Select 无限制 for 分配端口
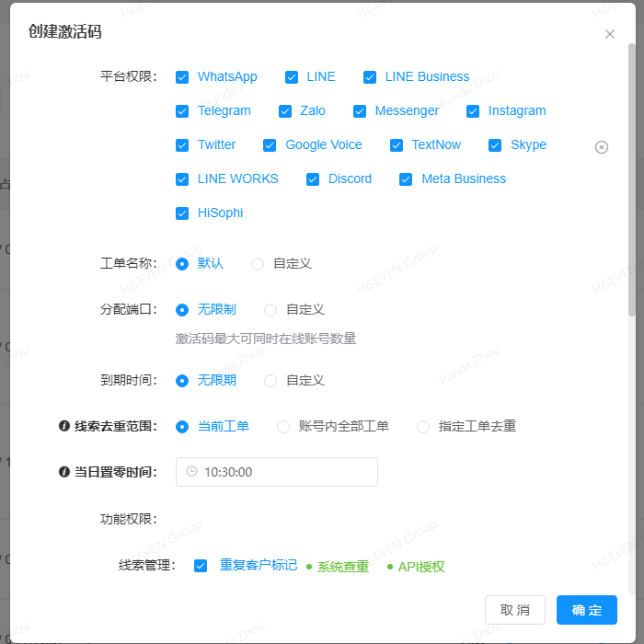 182,310
